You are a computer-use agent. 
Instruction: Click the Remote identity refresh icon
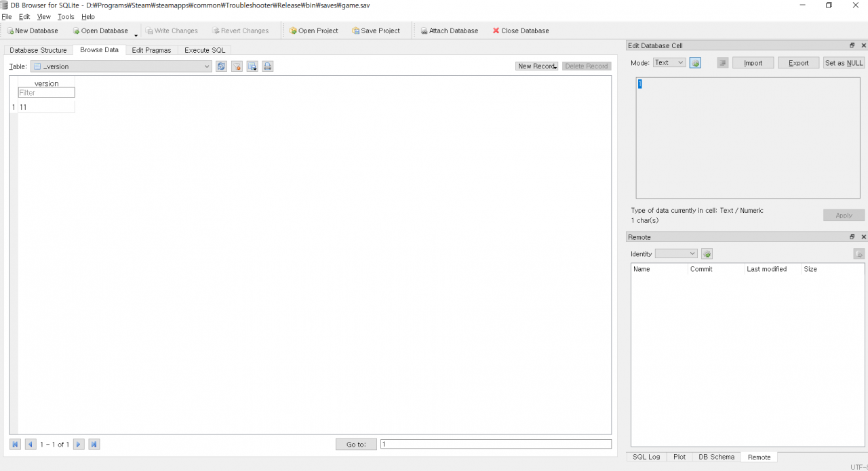pyautogui.click(x=707, y=253)
